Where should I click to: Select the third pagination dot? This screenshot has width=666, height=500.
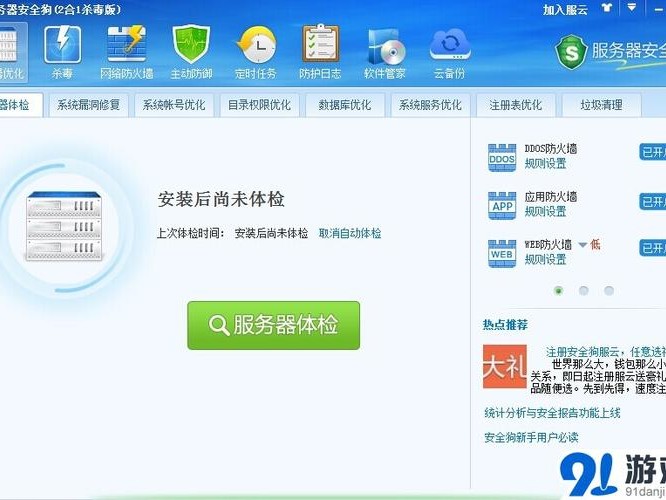pos(609,291)
